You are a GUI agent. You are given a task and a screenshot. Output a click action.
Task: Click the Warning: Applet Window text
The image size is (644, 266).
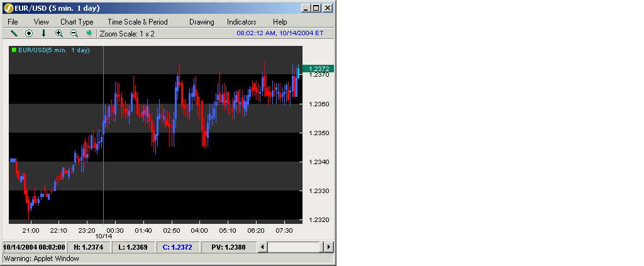click(42, 258)
